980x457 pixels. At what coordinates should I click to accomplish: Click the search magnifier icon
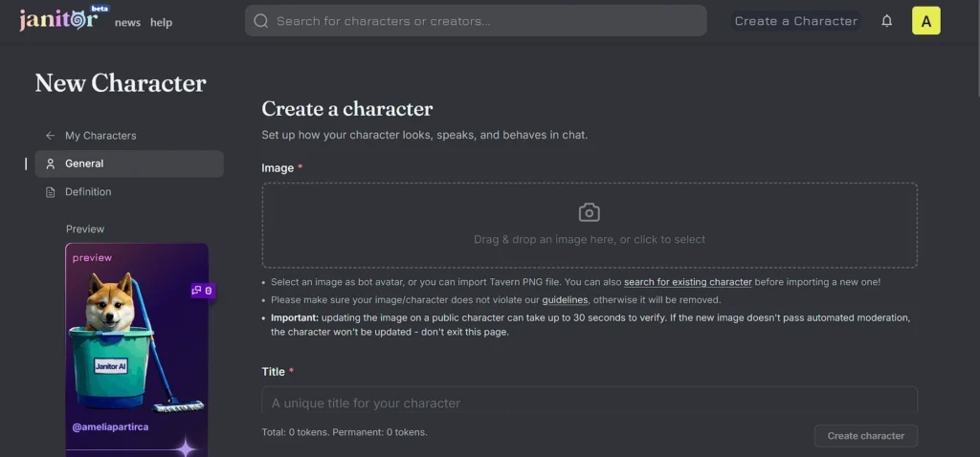click(x=261, y=21)
